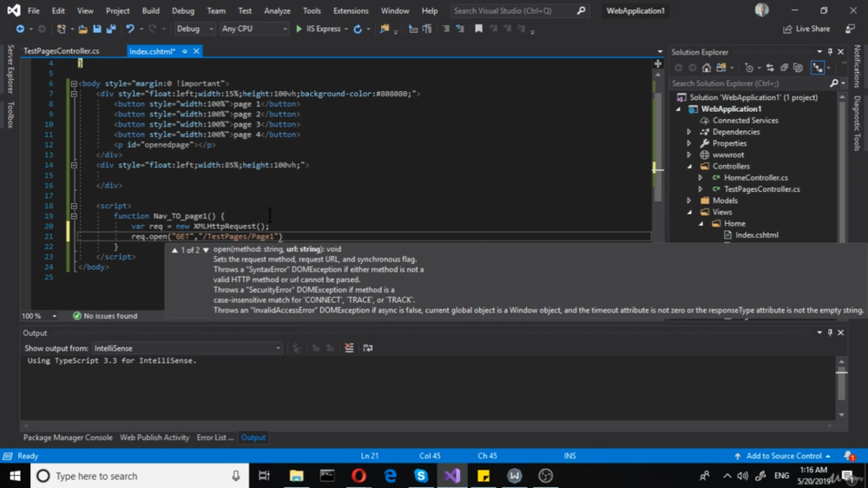Click the Output panel vertical scrollbar

pos(841,388)
